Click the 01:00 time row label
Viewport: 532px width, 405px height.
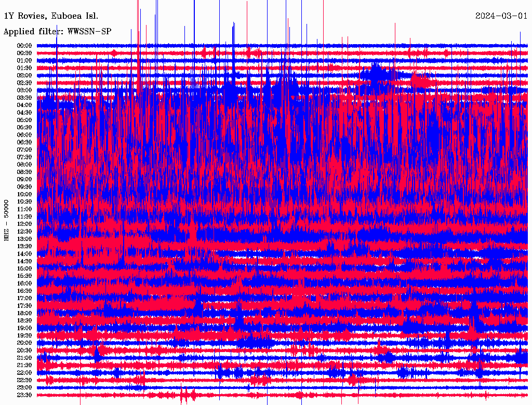pos(25,61)
